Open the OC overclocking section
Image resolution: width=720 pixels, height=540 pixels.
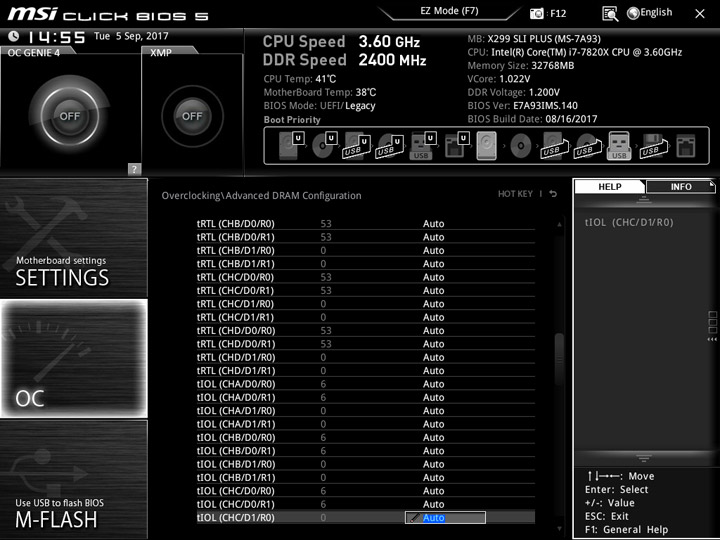[x=74, y=359]
